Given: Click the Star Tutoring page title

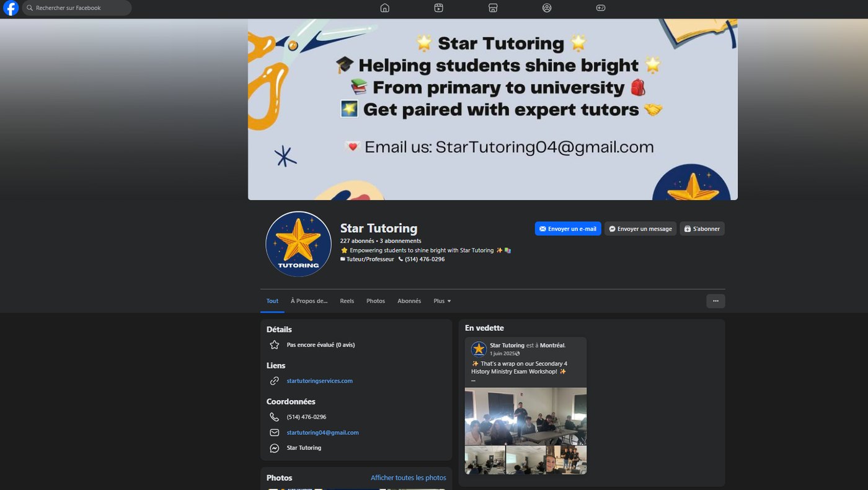Looking at the screenshot, I should coord(379,228).
